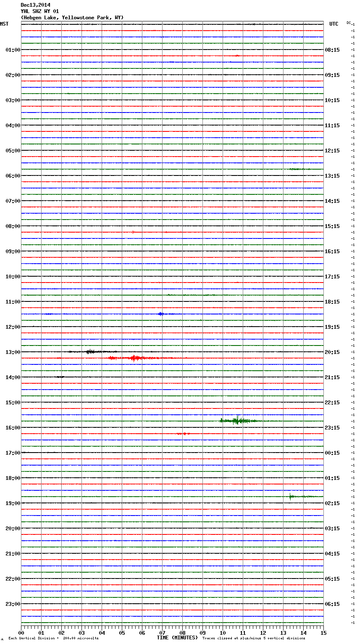
Task: Click the vertical division 200.00 microvolts note
Action: (53, 639)
